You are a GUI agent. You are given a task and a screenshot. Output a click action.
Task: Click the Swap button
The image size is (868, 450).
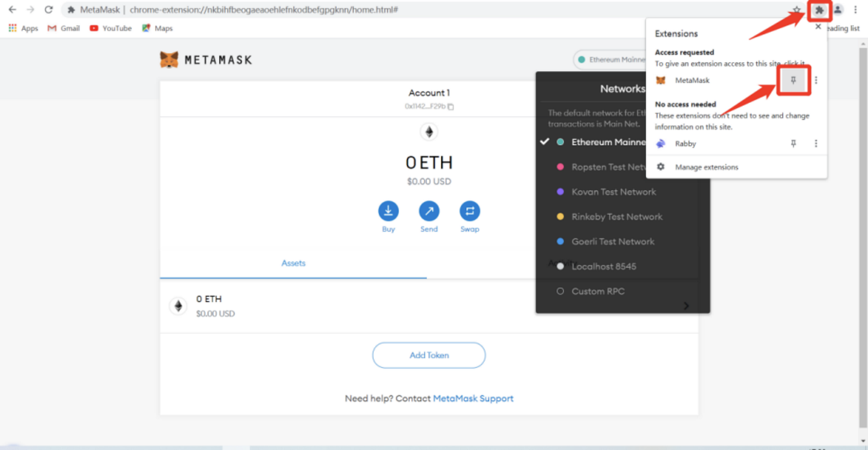[469, 211]
